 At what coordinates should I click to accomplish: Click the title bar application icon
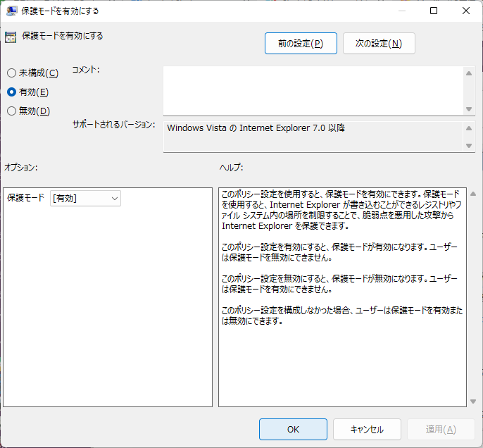tap(12, 11)
